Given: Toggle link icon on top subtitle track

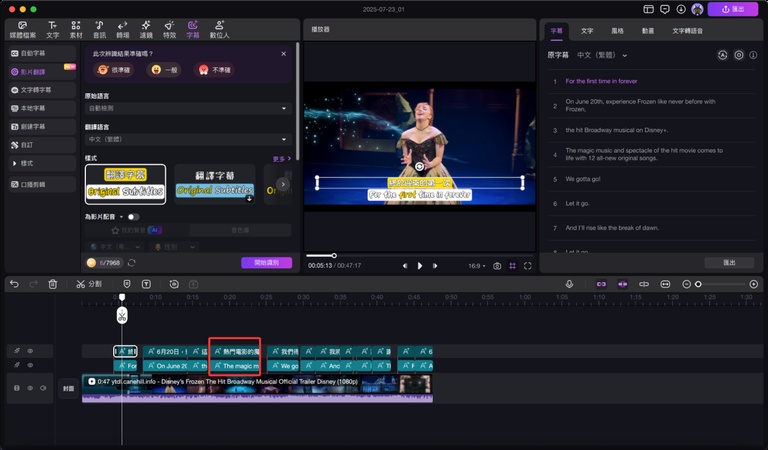Looking at the screenshot, I should coord(17,351).
